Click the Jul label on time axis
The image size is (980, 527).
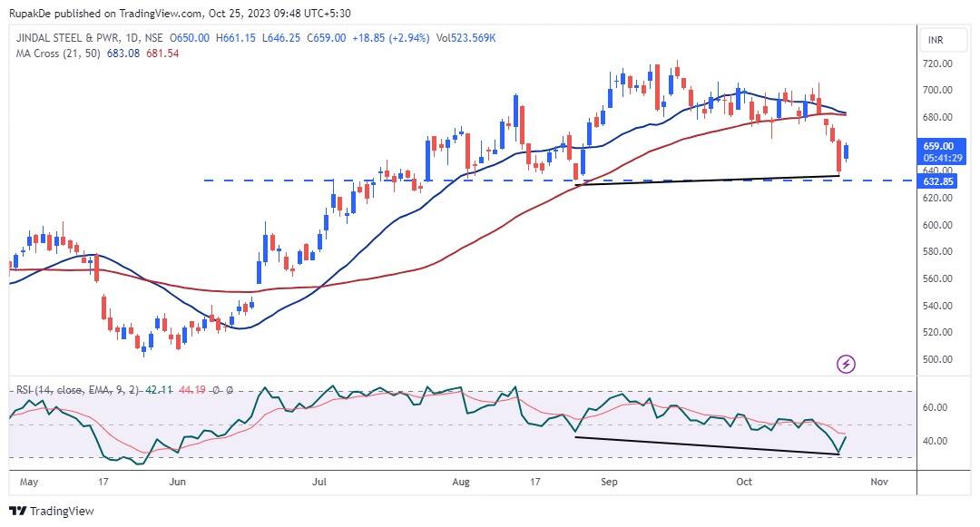pos(319,482)
